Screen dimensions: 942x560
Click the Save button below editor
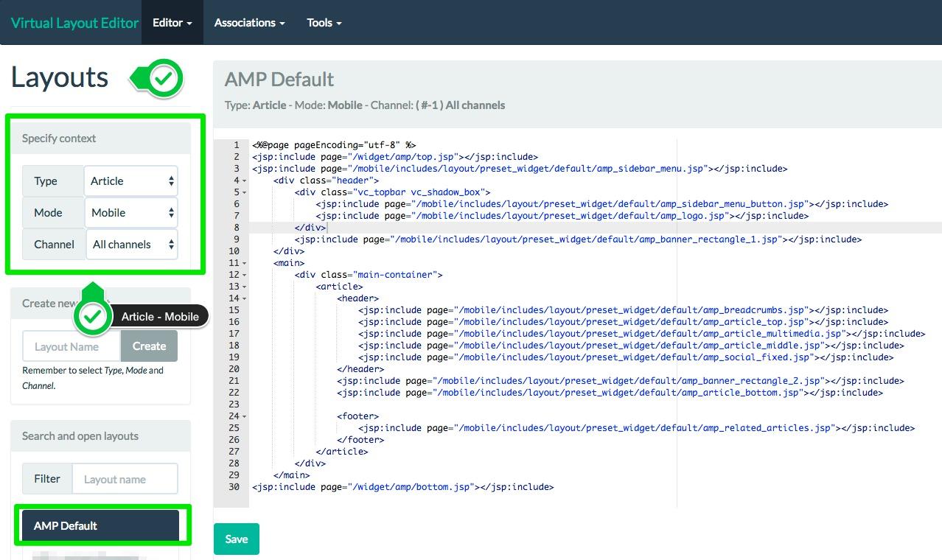(x=236, y=539)
